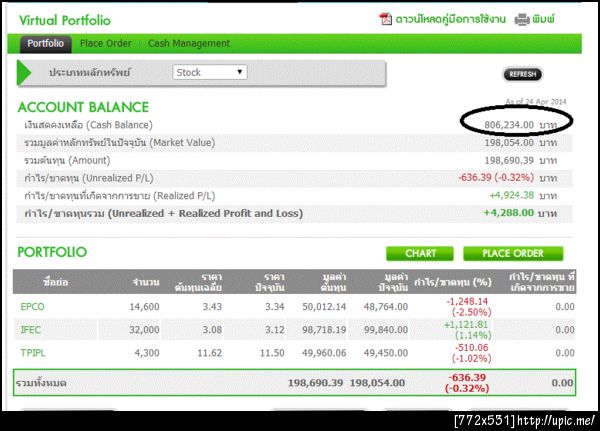The image size is (600, 431).
Task: Click the Unrealized P/L value -636.39 (-0.32%)
Action: 496,178
